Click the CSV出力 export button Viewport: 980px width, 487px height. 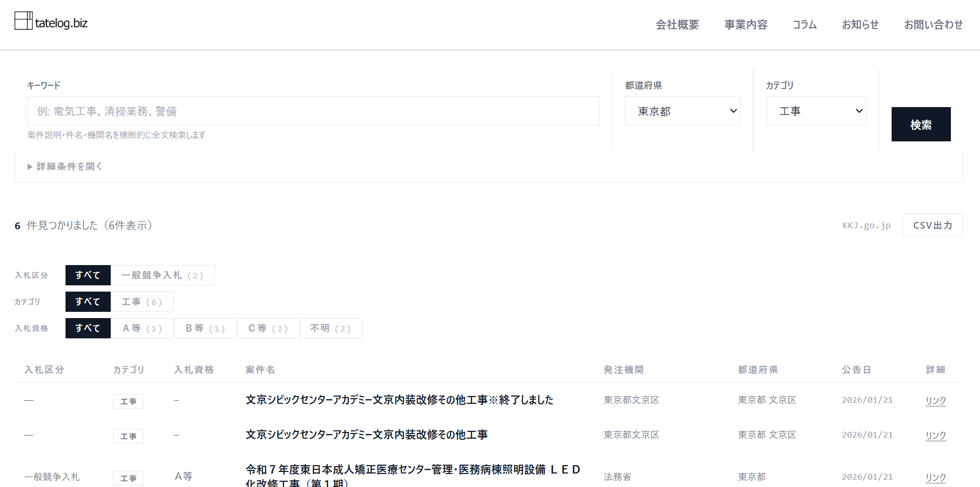click(933, 225)
